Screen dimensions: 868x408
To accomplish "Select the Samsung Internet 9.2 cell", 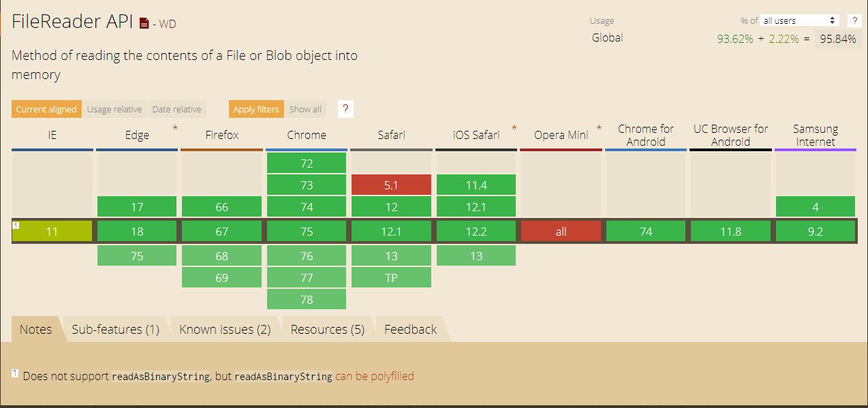I will pyautogui.click(x=816, y=232).
